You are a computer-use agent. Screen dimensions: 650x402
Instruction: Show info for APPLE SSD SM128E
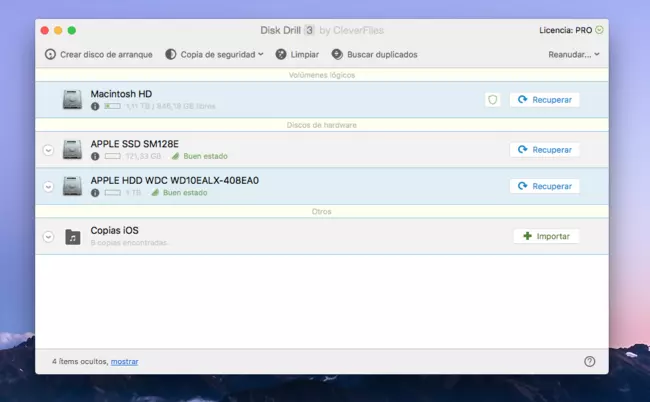tap(95, 156)
